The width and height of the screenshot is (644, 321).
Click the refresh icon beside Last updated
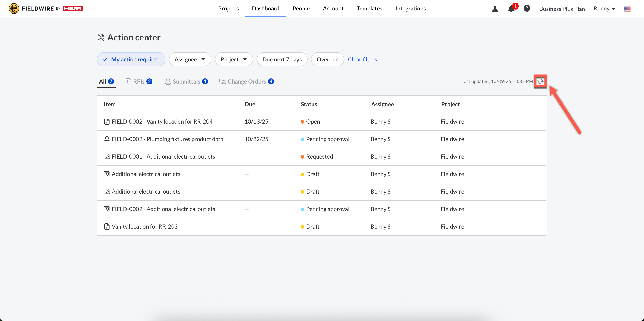point(540,81)
